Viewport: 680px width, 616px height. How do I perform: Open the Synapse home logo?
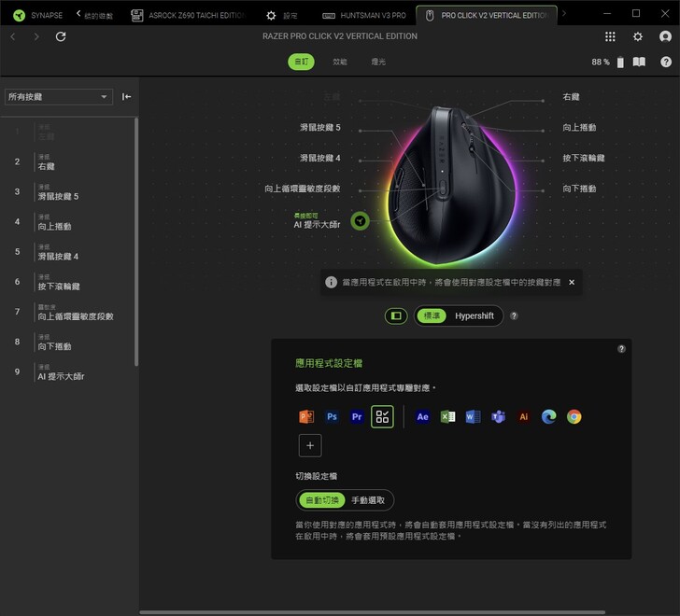(x=19, y=16)
